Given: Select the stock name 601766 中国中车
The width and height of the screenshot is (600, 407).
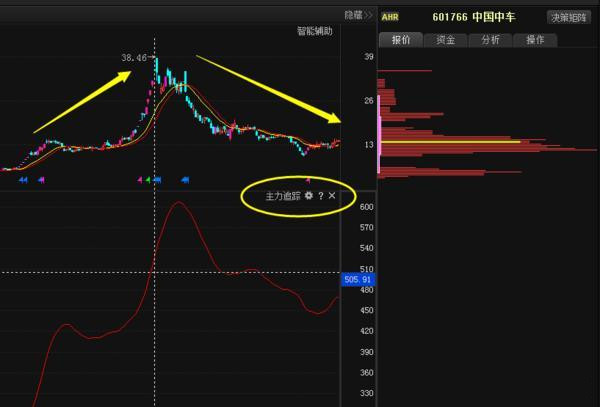Looking at the screenshot, I should click(474, 17).
